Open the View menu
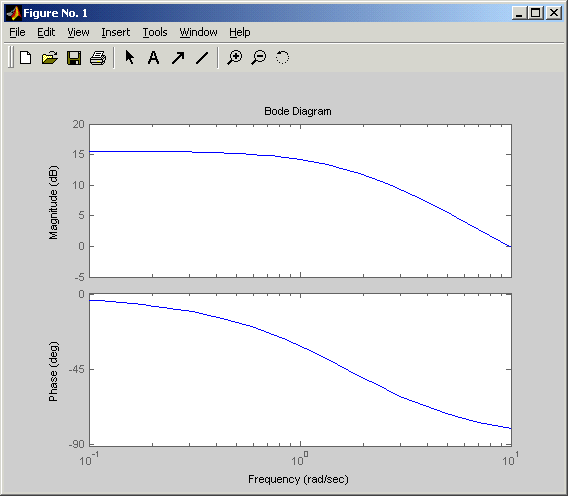The image size is (568, 496). coord(78,32)
